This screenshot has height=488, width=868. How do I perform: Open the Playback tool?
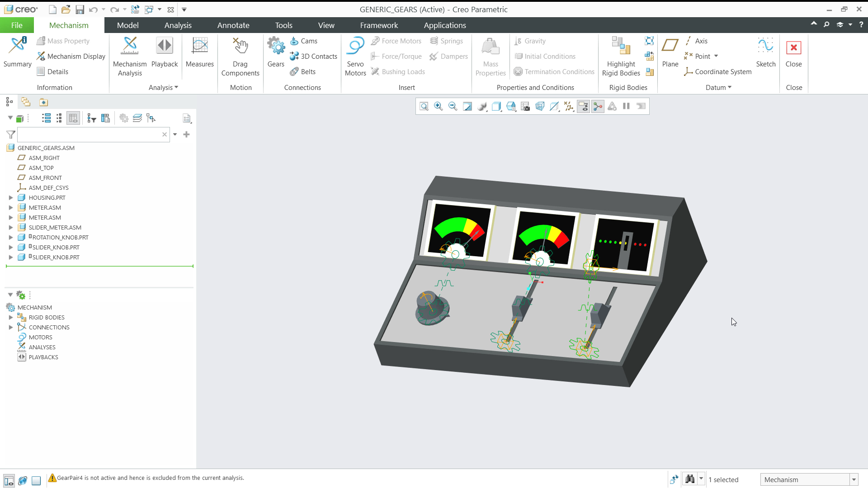[x=165, y=52]
